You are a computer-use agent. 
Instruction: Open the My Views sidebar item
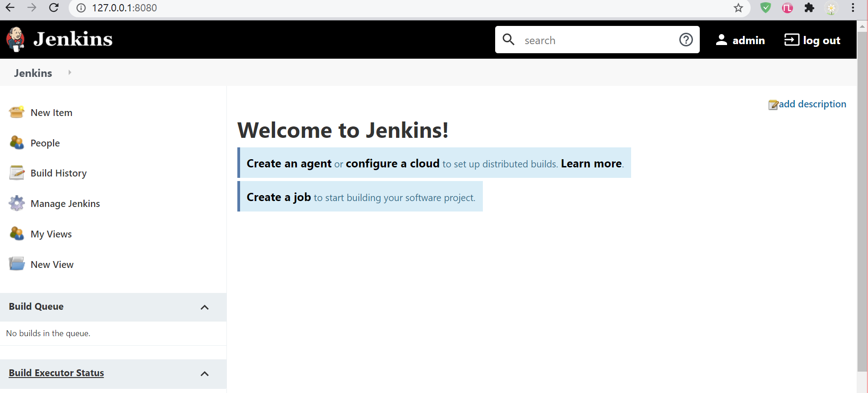[51, 234]
